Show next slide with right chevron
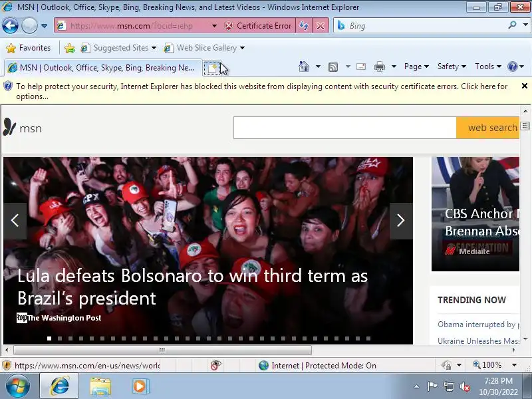 pos(401,221)
